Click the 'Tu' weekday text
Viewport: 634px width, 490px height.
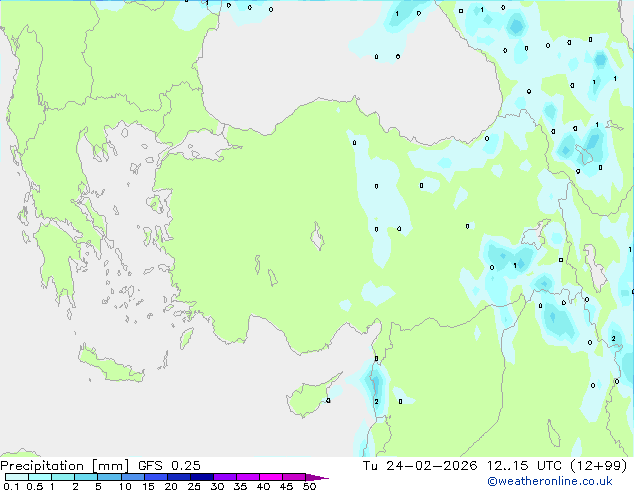370,466
